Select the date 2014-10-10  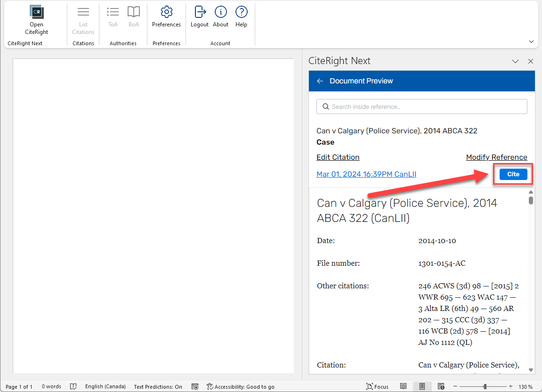tap(437, 241)
